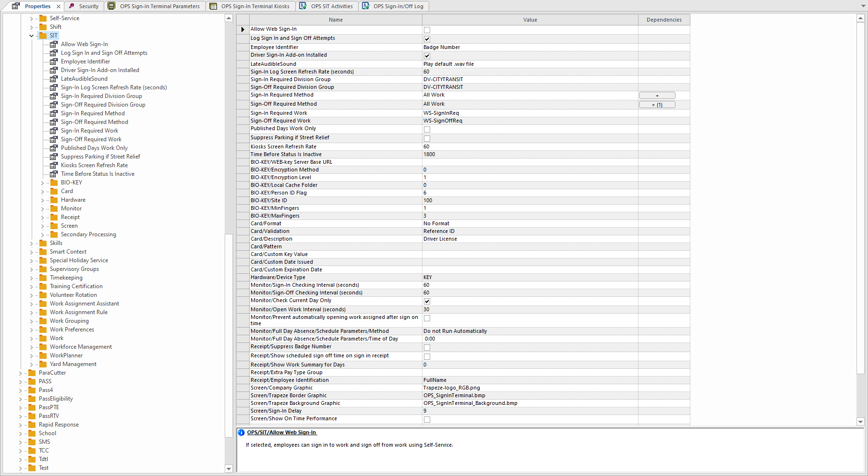Expand the ParaCutter node
868x476 pixels.
click(x=20, y=373)
